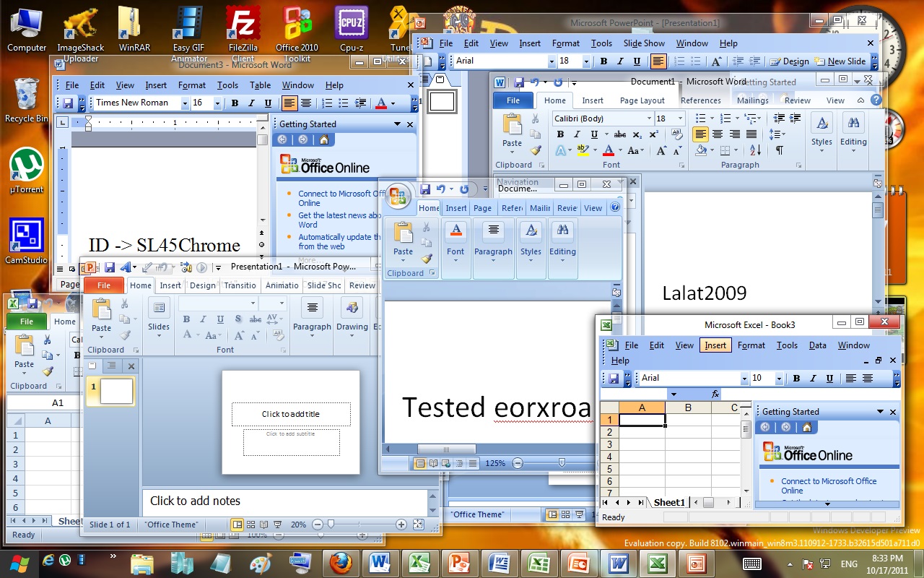Image resolution: width=924 pixels, height=578 pixels.
Task: Toggle Italic in Word 2003 Document3 toolbar
Action: (251, 103)
